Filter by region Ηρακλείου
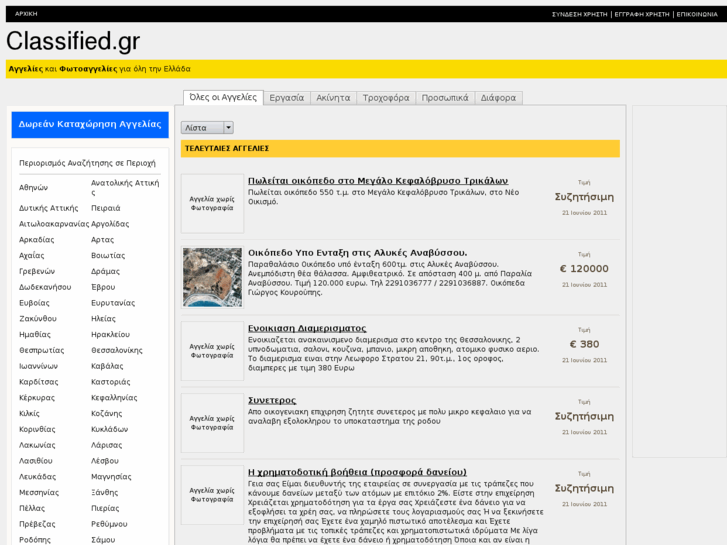 click(110, 334)
